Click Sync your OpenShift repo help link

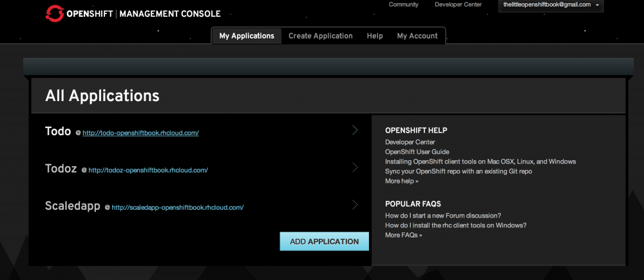point(458,171)
